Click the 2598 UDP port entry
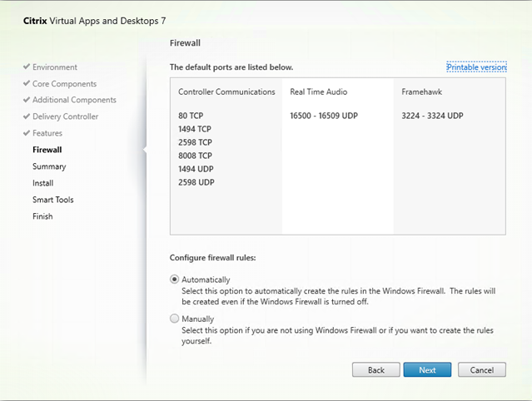 [x=196, y=182]
